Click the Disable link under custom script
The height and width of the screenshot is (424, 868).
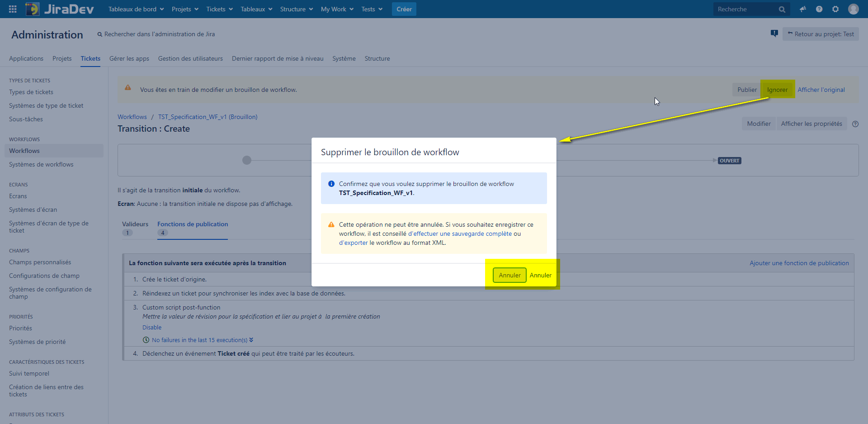click(152, 327)
